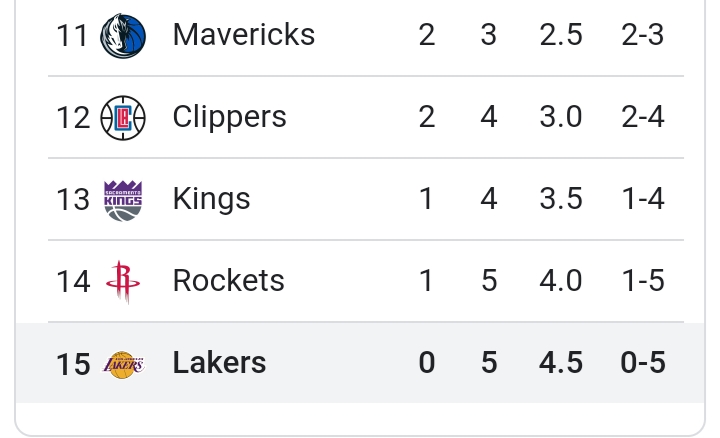Image resolution: width=720 pixels, height=438 pixels.
Task: Select rank number 11 in standings
Action: [72, 35]
